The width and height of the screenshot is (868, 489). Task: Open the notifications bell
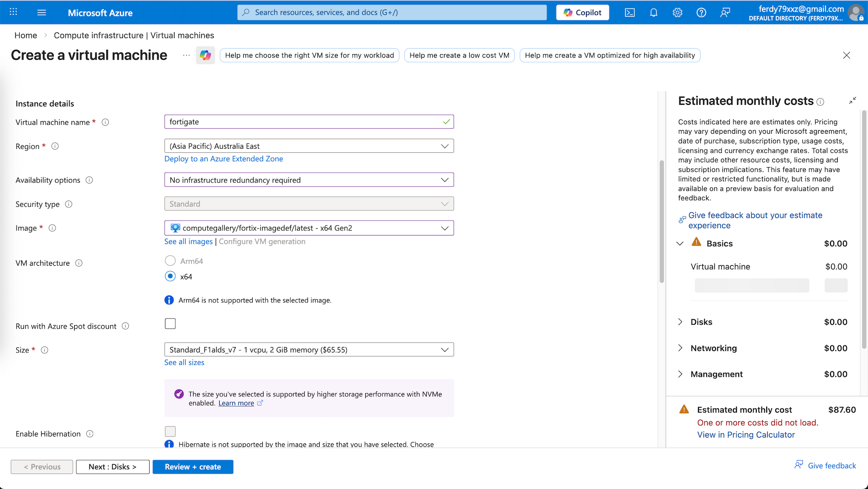[654, 13]
